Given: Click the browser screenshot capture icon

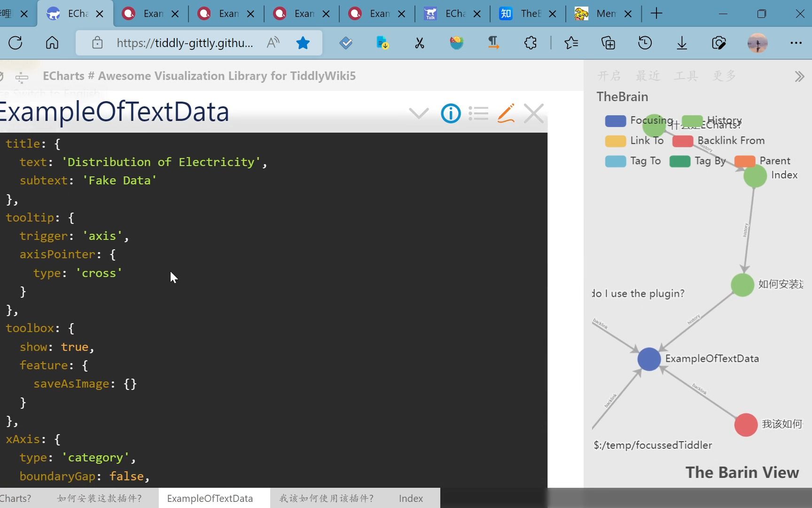Looking at the screenshot, I should 719,43.
